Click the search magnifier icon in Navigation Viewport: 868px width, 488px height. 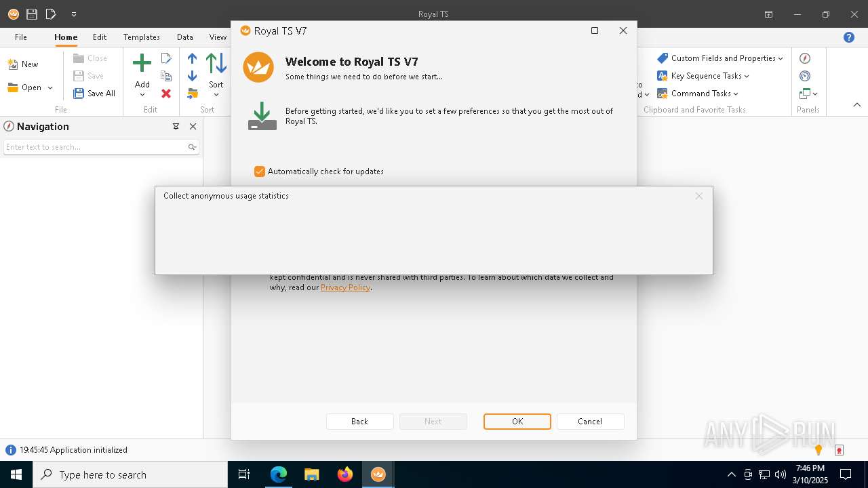192,147
